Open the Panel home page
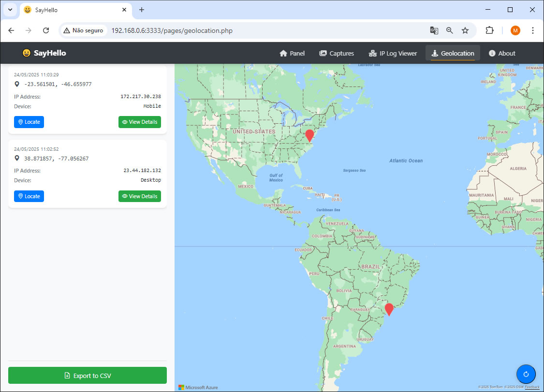 292,54
